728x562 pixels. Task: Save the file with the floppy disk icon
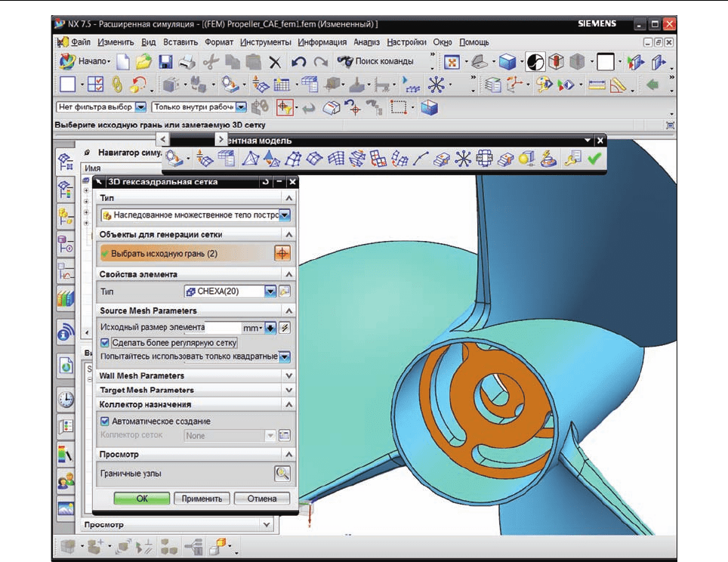tap(165, 61)
